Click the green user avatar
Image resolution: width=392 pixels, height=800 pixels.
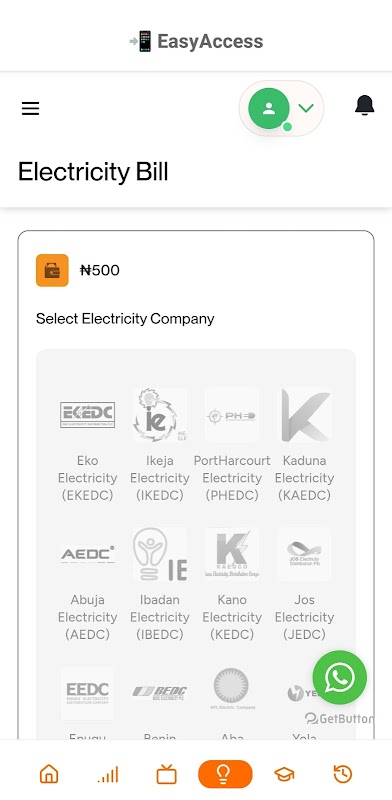[269, 108]
